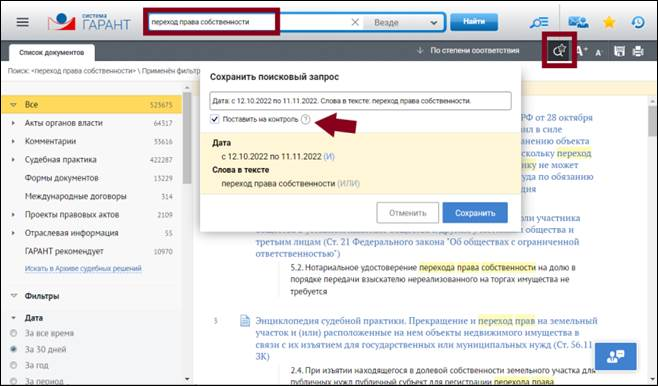Viewport: 658px width, 386px height.
Task: Click the save search query star icon
Action: 559,51
